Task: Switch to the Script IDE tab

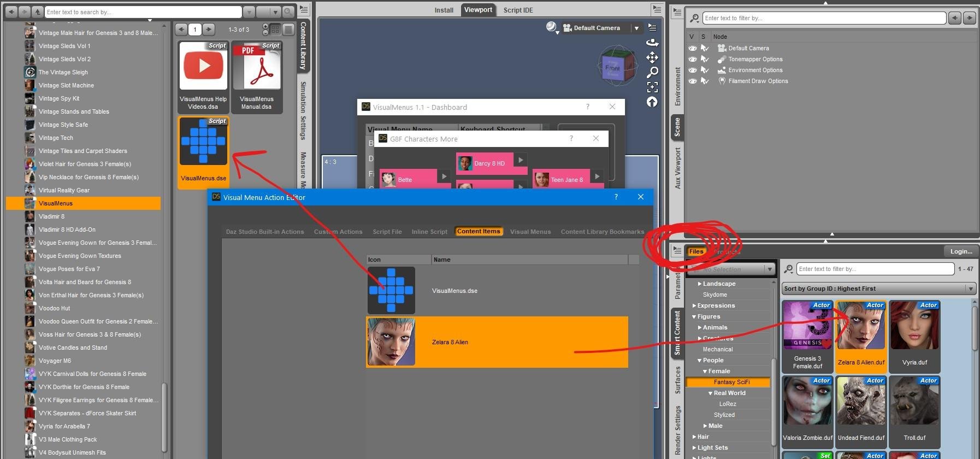Action: 518,10
